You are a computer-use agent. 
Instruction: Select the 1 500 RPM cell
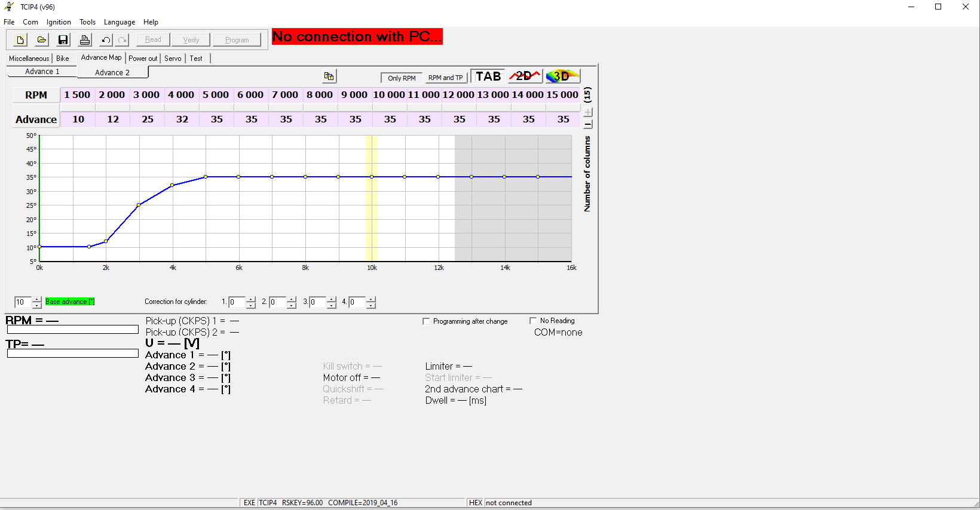(78, 95)
